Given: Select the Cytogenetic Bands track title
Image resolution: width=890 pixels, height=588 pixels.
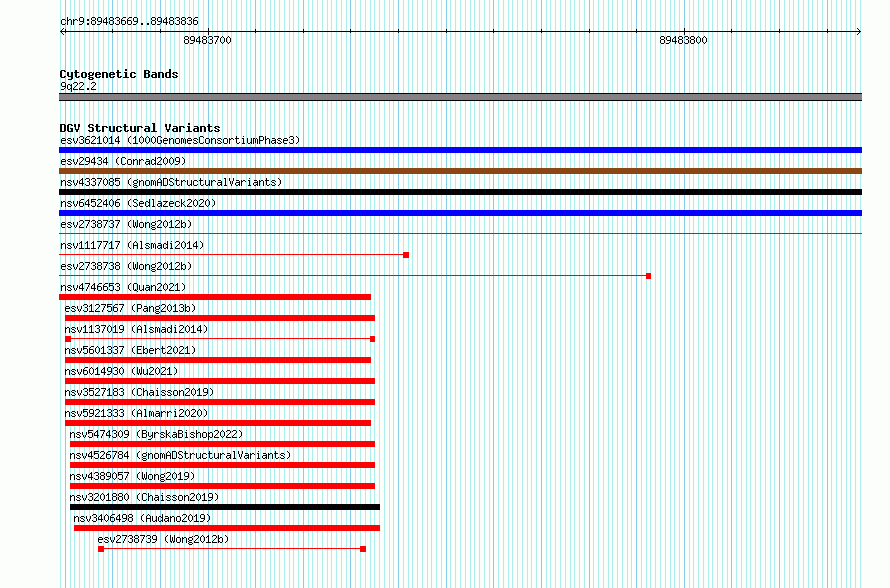Looking at the screenshot, I should point(119,74).
